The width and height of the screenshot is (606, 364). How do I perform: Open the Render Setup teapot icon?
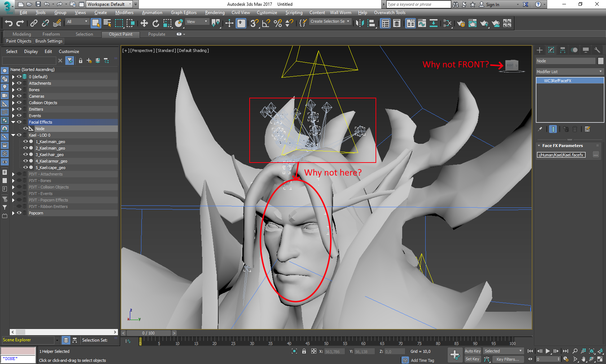tap(461, 23)
